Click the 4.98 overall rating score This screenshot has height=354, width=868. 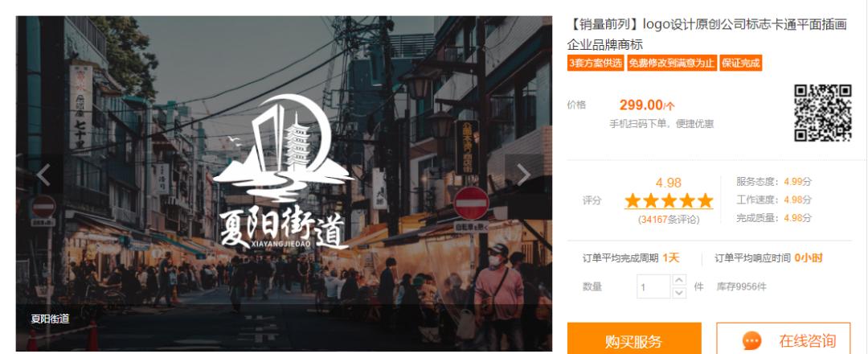tap(669, 183)
